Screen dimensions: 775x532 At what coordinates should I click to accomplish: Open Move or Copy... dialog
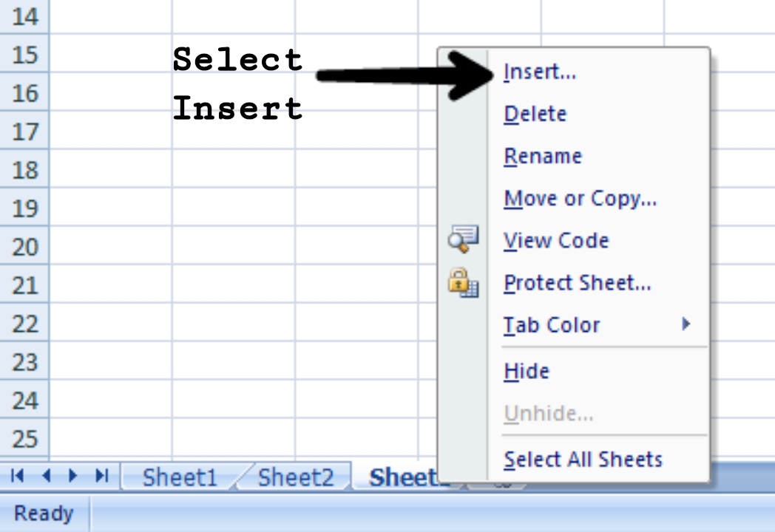pos(580,198)
